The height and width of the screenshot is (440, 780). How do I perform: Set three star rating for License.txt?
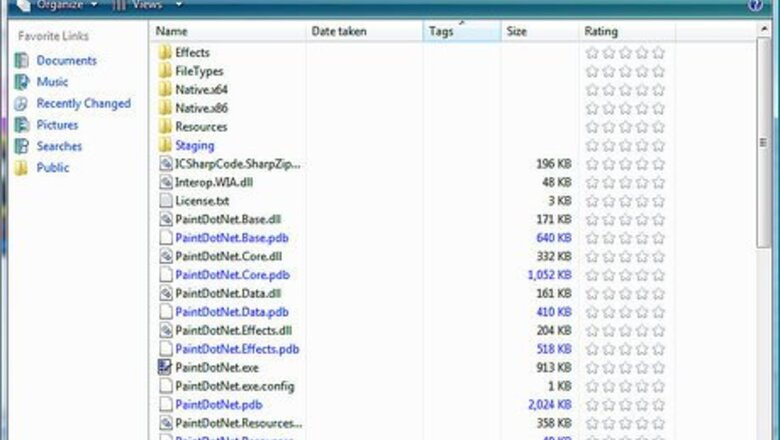click(625, 200)
